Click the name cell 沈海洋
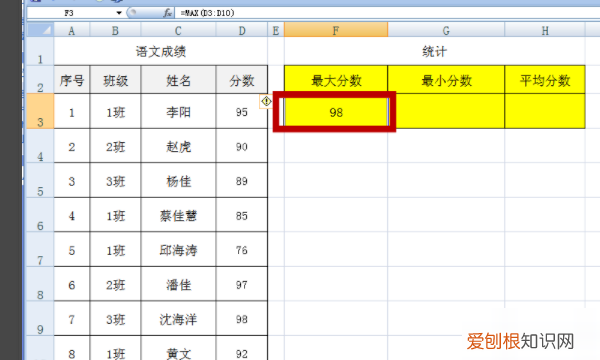The height and width of the screenshot is (360, 600). coord(178,318)
